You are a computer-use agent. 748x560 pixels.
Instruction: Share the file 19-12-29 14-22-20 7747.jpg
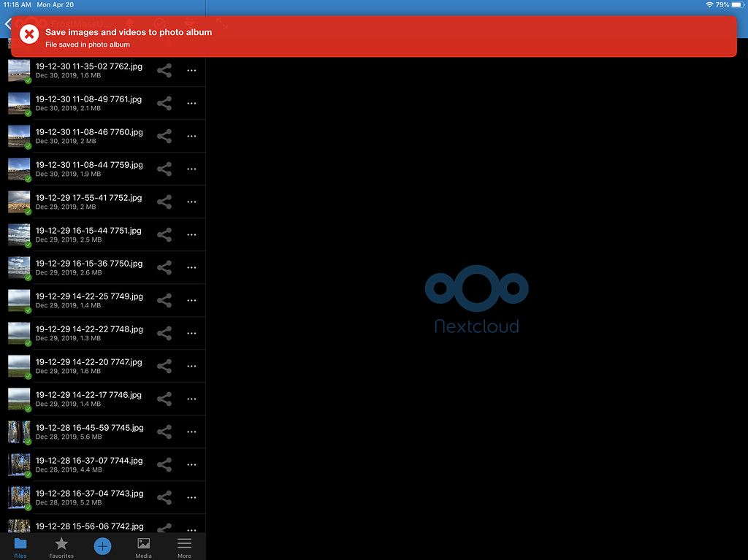pyautogui.click(x=164, y=366)
